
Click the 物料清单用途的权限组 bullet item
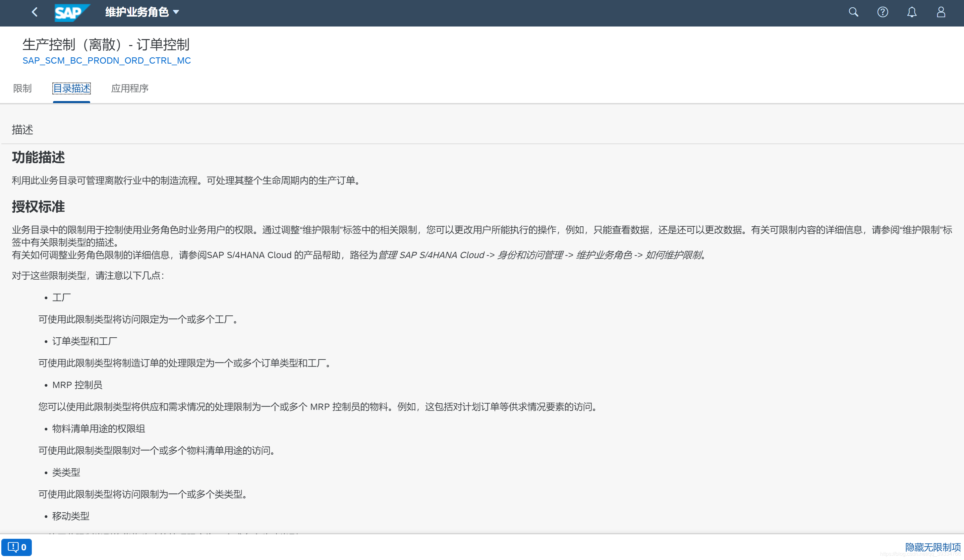[98, 429]
